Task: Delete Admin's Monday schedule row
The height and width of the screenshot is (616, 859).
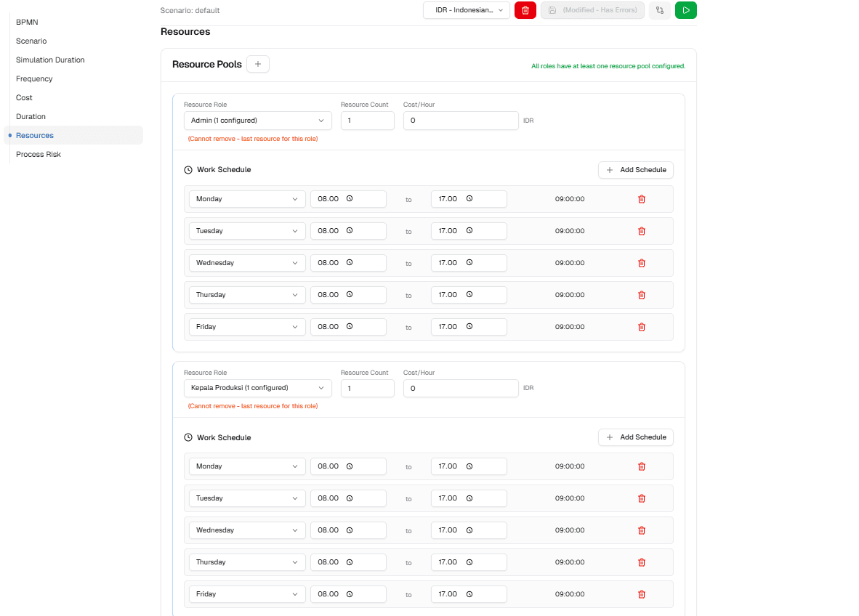Action: click(641, 199)
